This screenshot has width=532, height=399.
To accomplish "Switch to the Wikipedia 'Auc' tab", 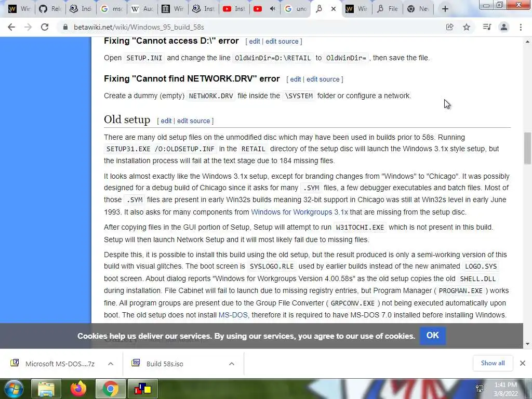I will point(142,9).
